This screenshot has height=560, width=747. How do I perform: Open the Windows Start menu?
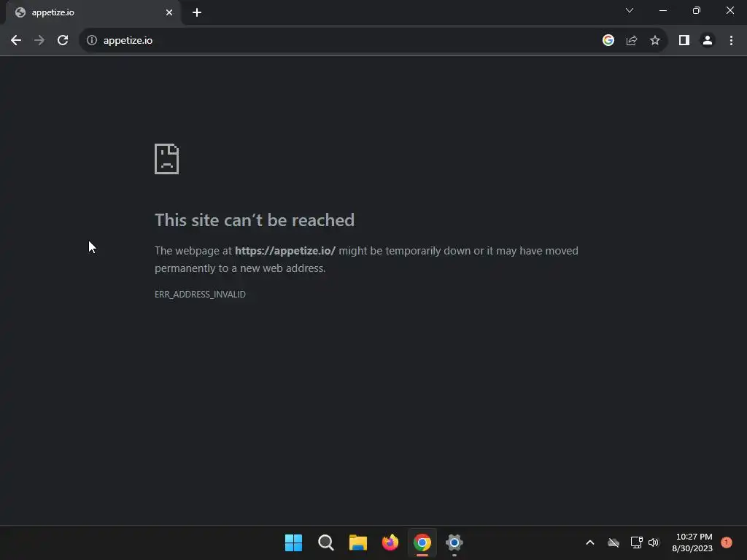[x=293, y=542]
